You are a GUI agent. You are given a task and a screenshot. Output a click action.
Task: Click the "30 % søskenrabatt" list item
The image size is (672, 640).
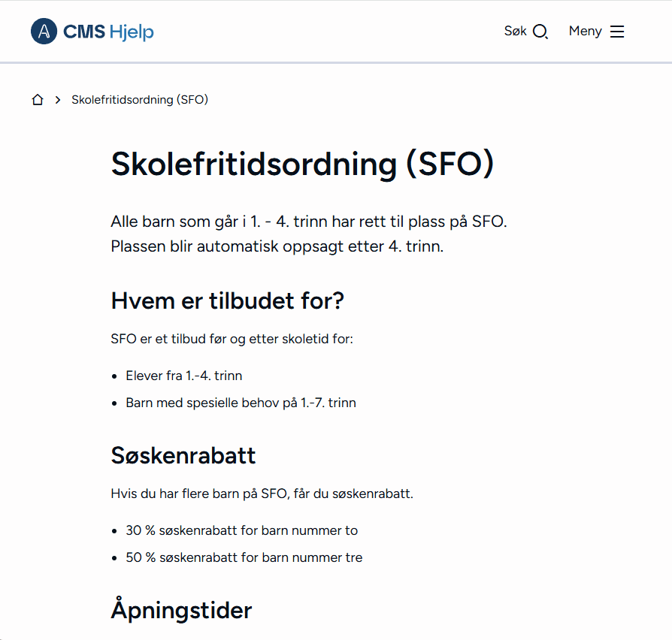(x=241, y=530)
